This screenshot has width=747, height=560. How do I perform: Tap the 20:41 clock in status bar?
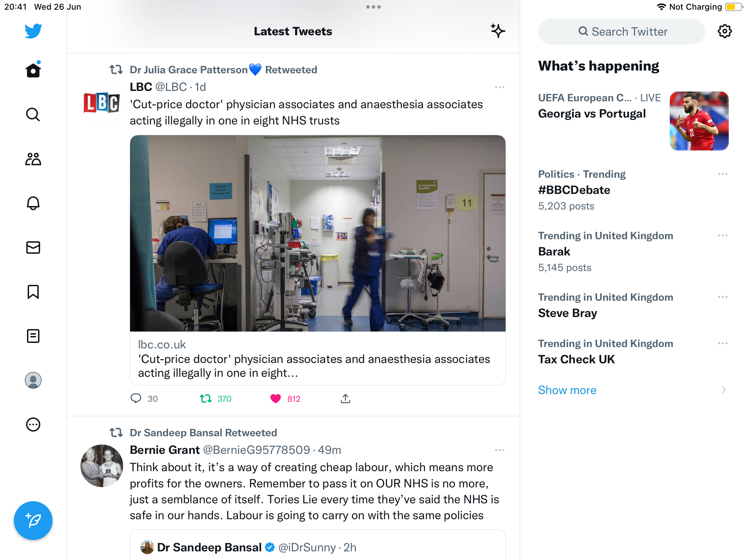16,7
